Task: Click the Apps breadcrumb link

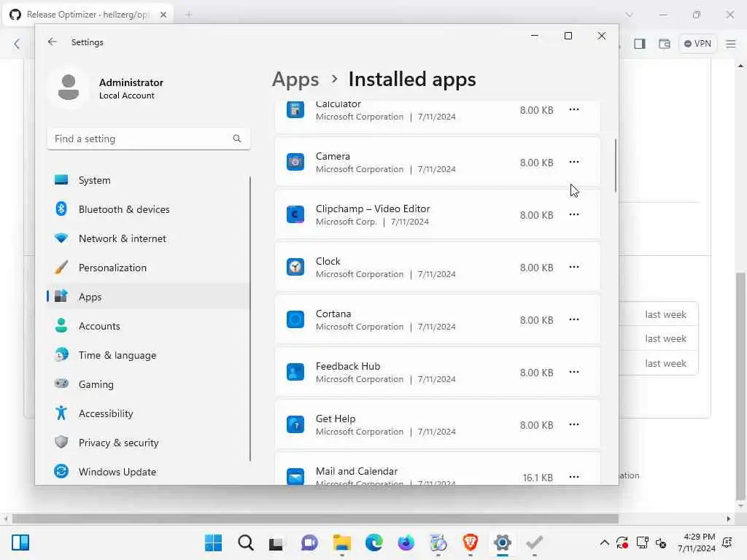Action: point(295,79)
